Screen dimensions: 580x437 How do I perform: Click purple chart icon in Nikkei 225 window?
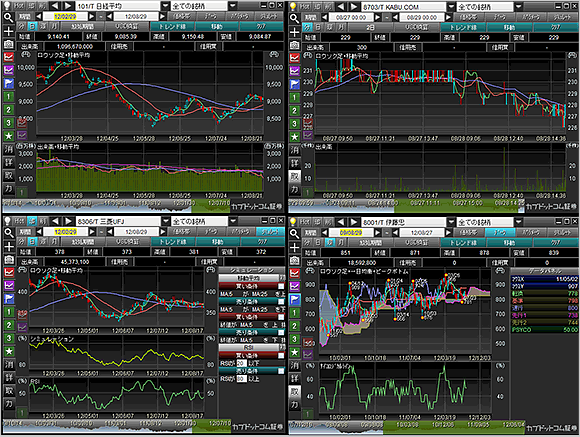(9, 70)
